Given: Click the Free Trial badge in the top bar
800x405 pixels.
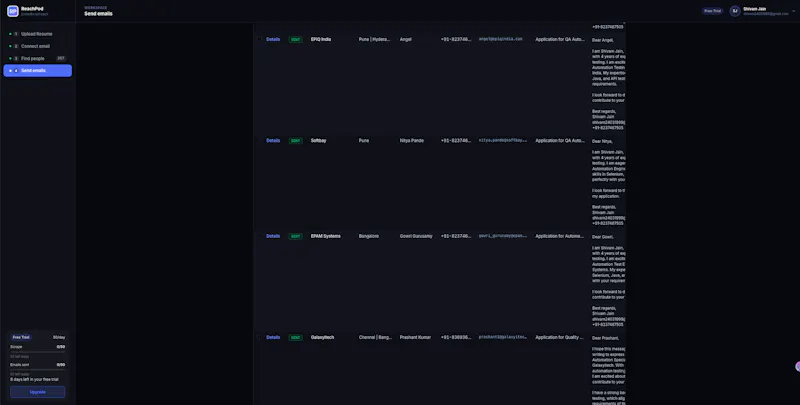Looking at the screenshot, I should pos(712,11).
